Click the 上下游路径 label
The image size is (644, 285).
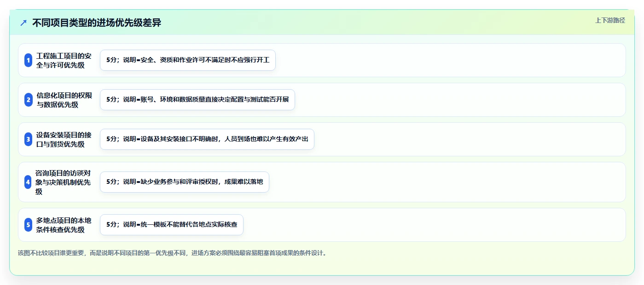(x=610, y=20)
